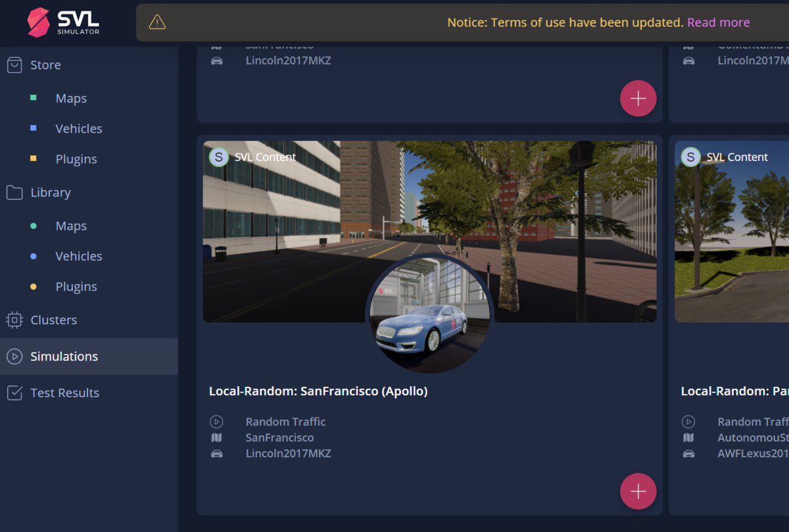Open the Test Results page
This screenshot has height=532, width=789.
65,393
